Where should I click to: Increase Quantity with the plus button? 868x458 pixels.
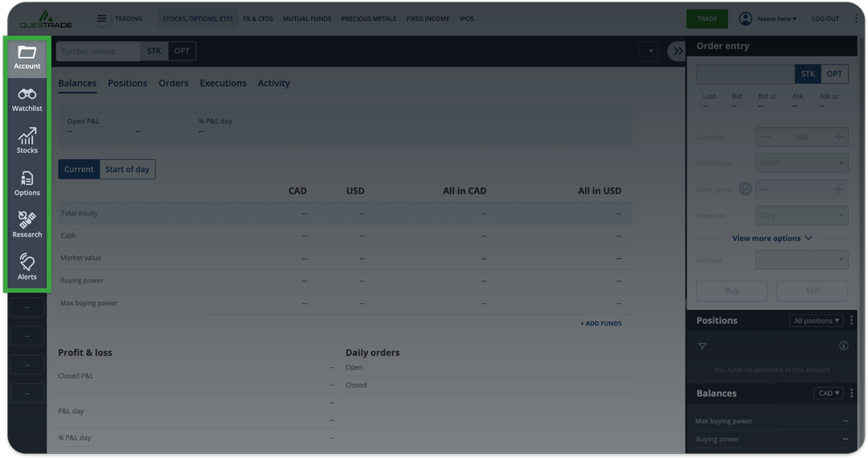838,137
